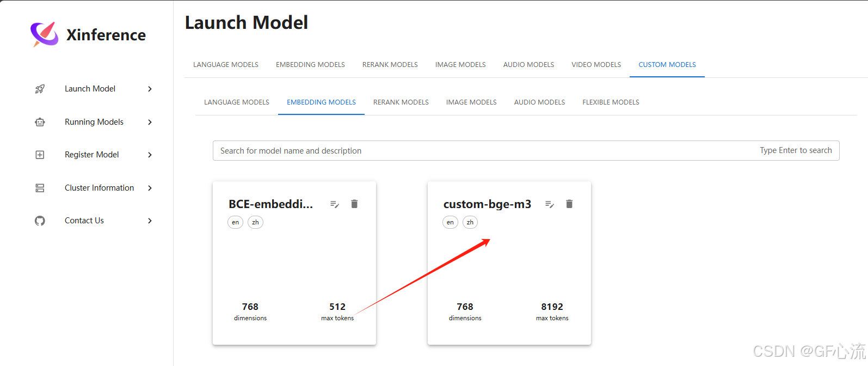Click the zh tag on BCE-embedding card
868x366 pixels.
click(x=255, y=222)
